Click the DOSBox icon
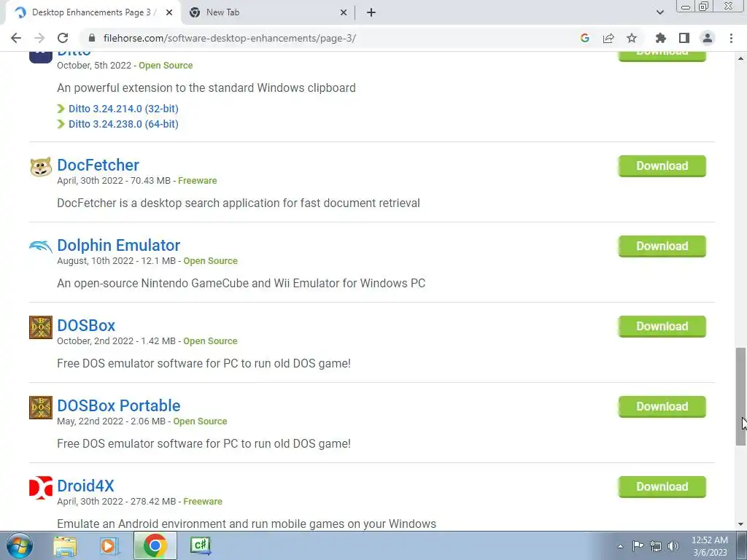Viewport: 747px width, 560px height. (41, 327)
